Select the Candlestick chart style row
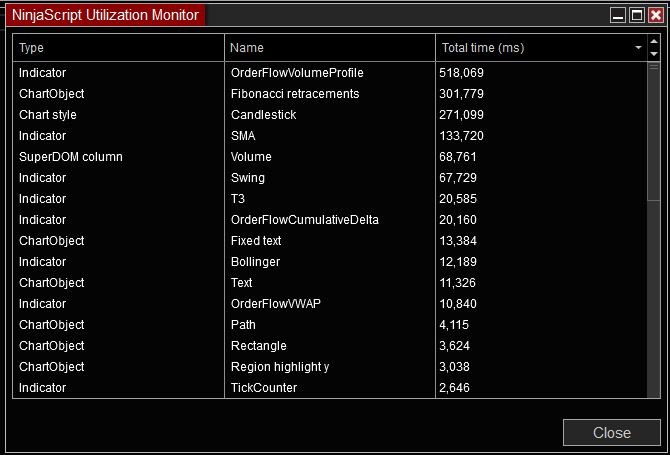The image size is (670, 455). (x=263, y=115)
